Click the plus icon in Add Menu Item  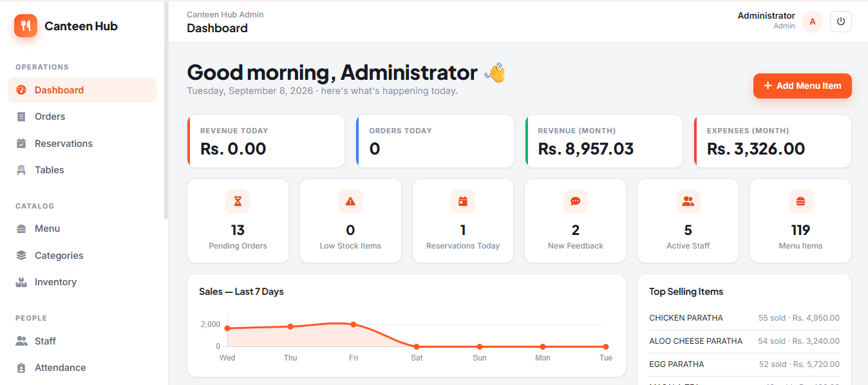(768, 86)
